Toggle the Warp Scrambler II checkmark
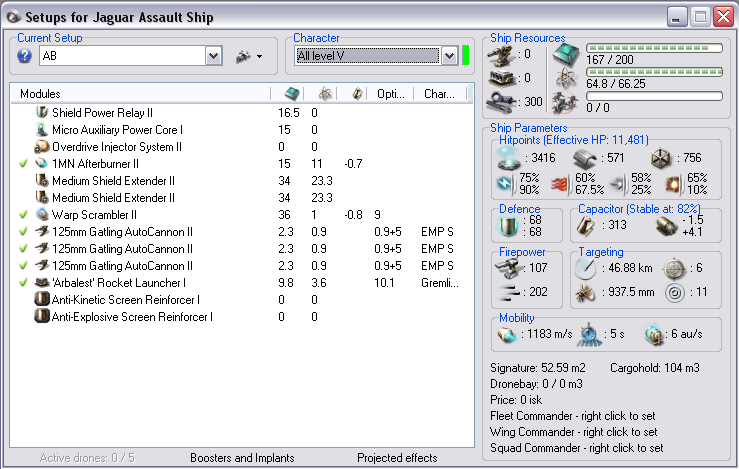 (x=23, y=215)
